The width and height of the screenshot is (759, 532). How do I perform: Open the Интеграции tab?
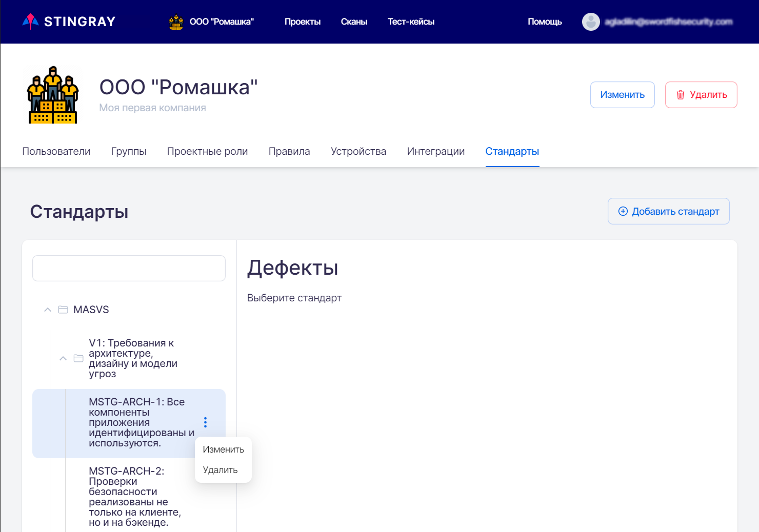click(435, 151)
